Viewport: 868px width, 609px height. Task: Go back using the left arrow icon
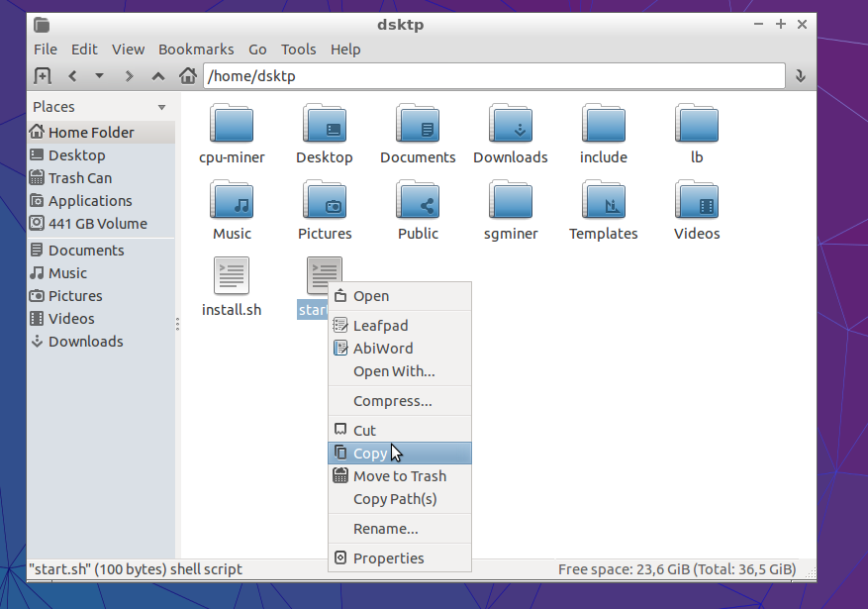click(72, 76)
